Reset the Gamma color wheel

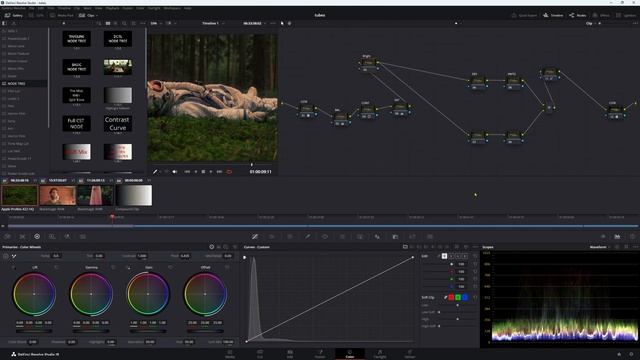click(x=113, y=267)
